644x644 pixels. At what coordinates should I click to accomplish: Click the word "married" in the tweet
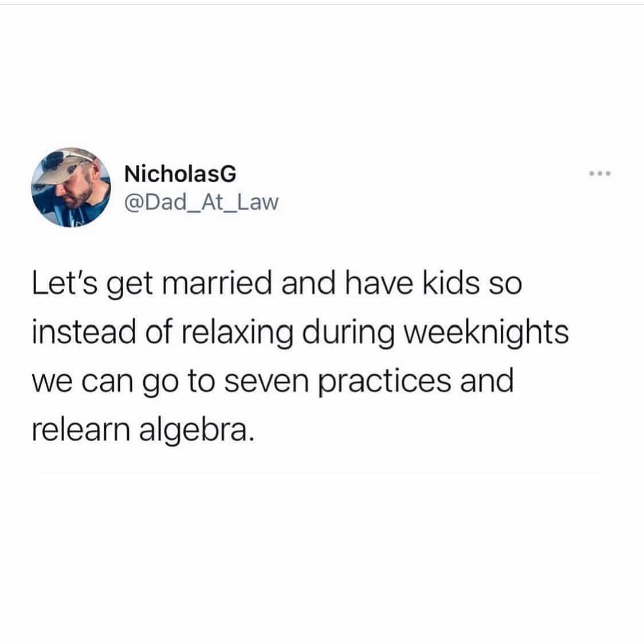coord(217,284)
